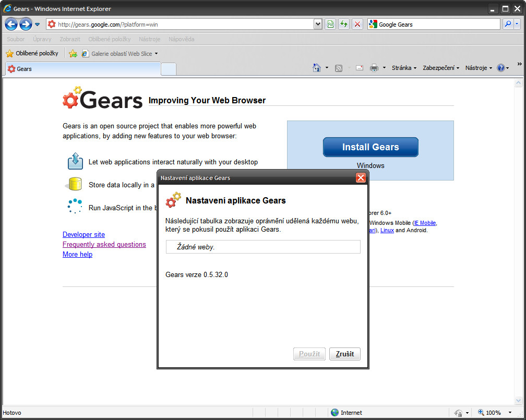Close the Nastavení aplikace Gears dialog
This screenshot has width=526, height=420.
361,177
